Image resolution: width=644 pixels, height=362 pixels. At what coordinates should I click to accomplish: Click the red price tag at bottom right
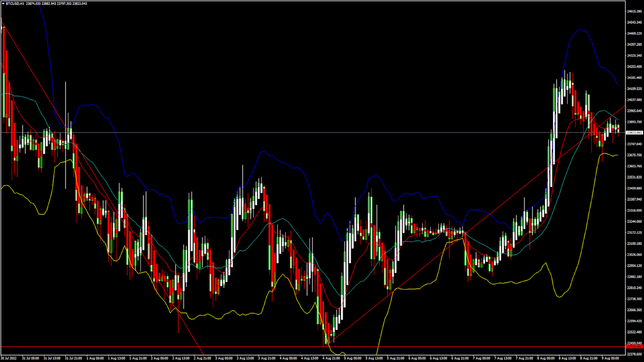(633, 347)
